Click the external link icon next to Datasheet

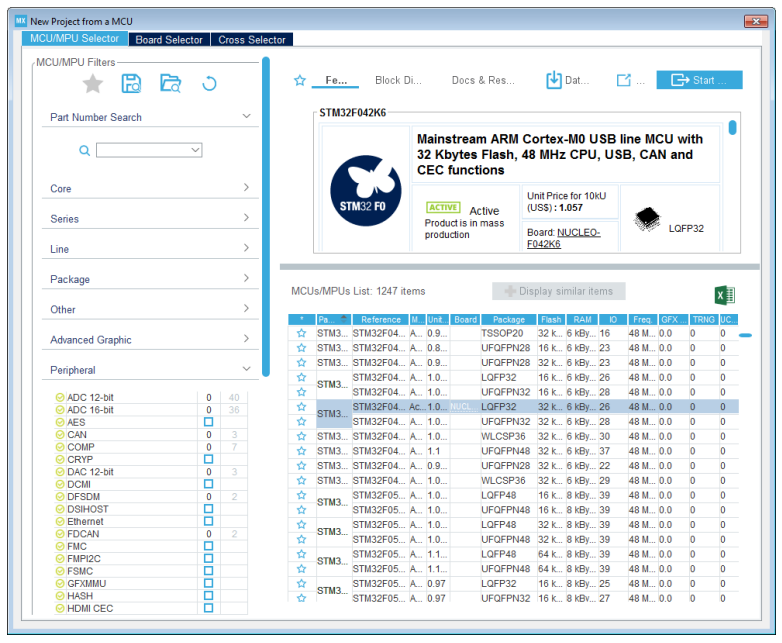tap(624, 80)
